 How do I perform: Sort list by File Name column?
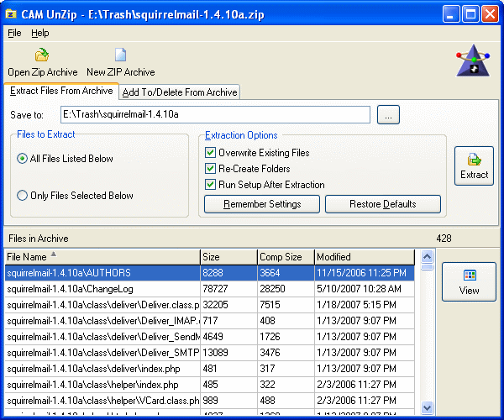click(x=102, y=257)
